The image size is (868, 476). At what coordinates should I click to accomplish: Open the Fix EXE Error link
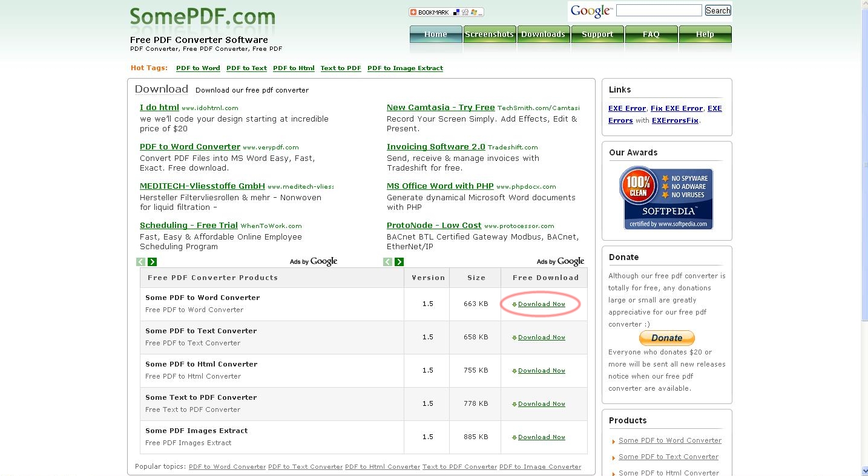677,108
